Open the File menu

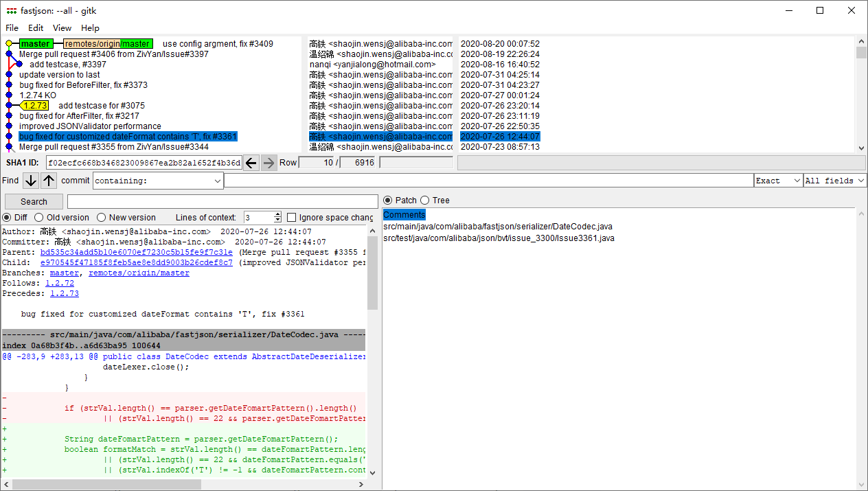click(x=12, y=28)
